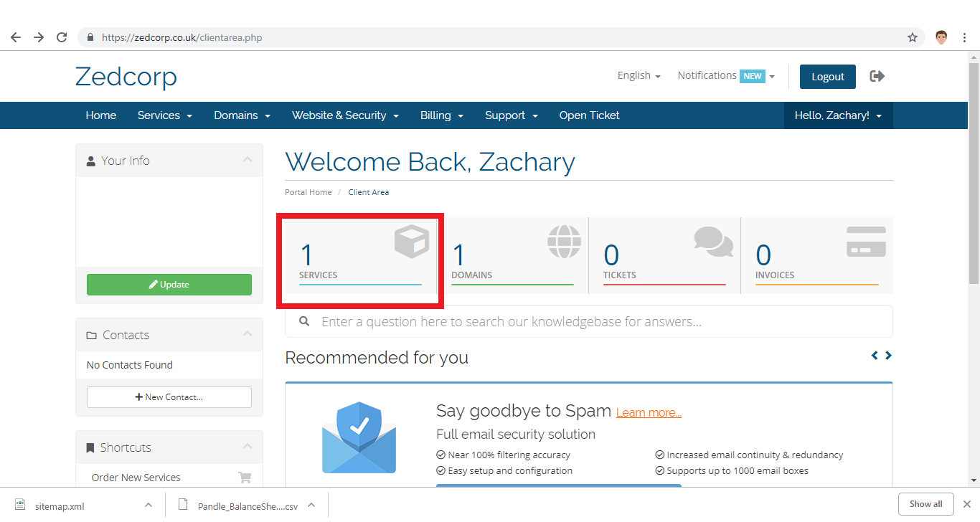The height and width of the screenshot is (522, 980).
Task: Expand the Support menu
Action: coord(512,115)
